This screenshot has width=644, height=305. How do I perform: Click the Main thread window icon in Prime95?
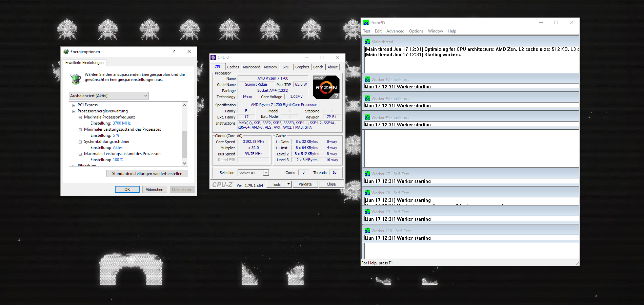click(367, 42)
